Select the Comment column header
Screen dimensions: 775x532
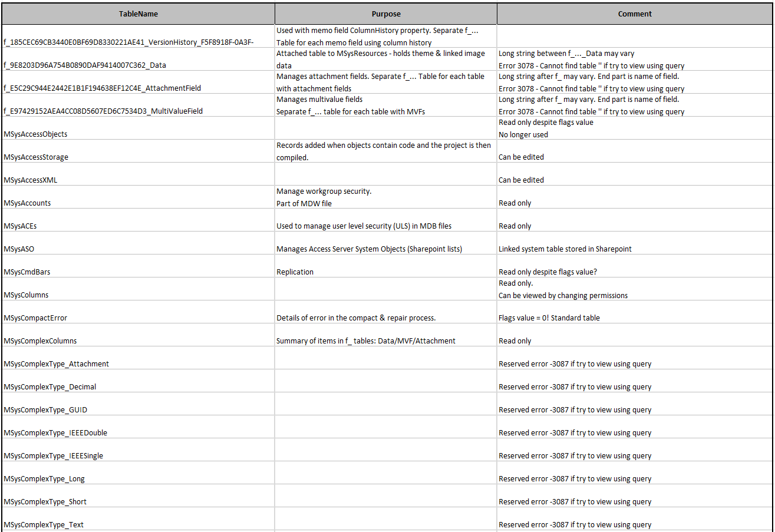635,14
